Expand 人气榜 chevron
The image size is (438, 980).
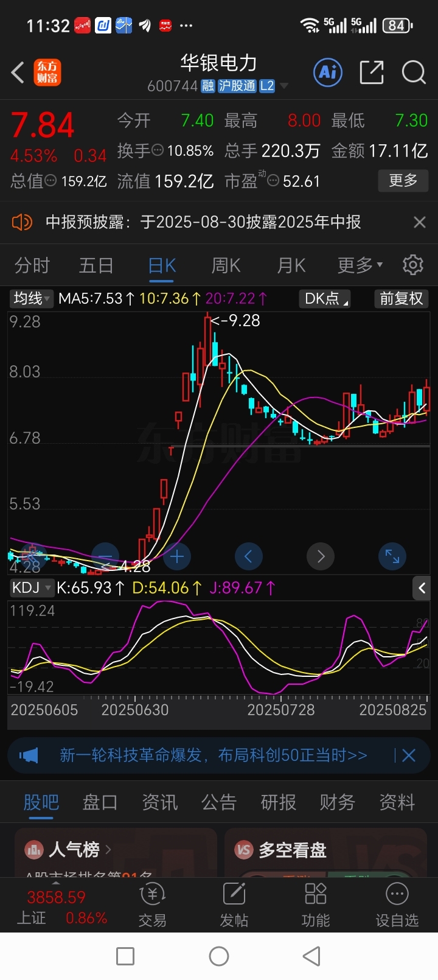108,849
